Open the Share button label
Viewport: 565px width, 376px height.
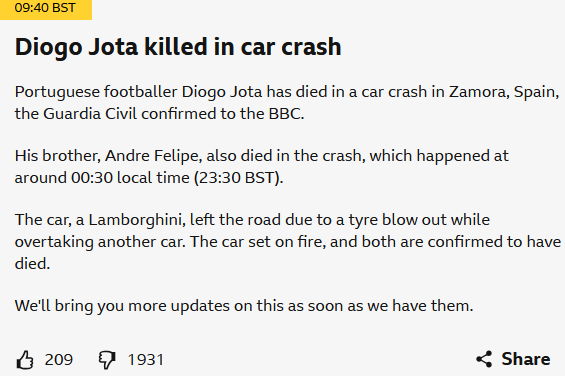pos(526,359)
